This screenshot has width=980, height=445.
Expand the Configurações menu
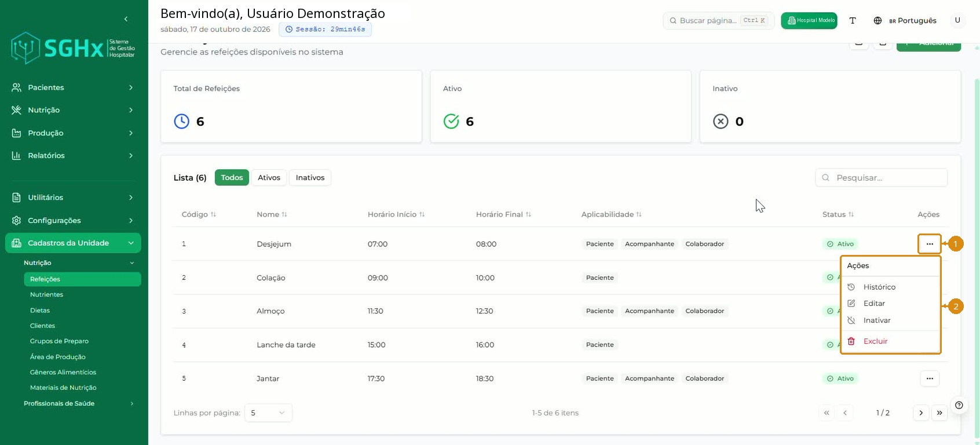point(73,221)
